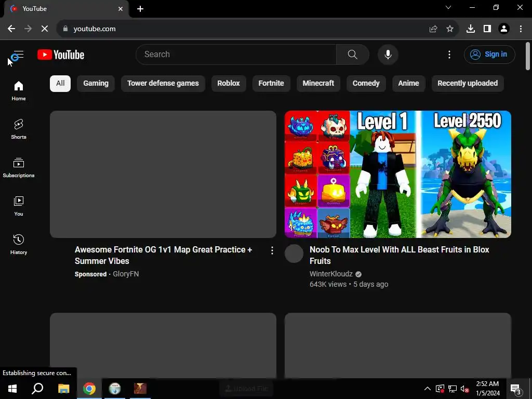
Task: Click the address bar URL youtube.com
Action: tap(95, 29)
